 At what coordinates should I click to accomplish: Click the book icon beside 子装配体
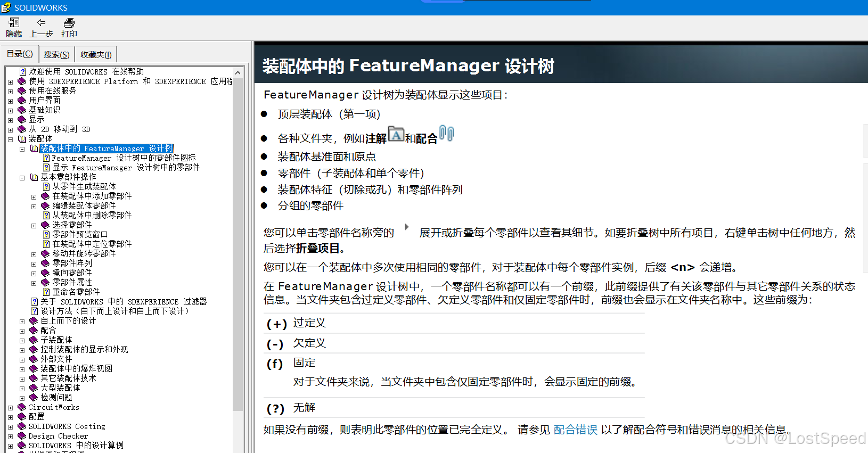34,340
